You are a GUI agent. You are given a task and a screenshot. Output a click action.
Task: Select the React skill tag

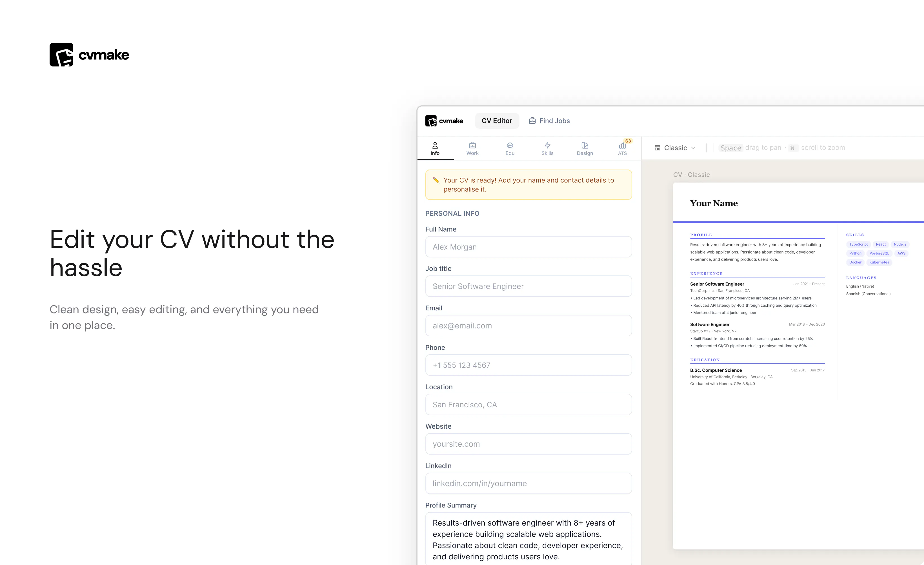click(x=881, y=244)
